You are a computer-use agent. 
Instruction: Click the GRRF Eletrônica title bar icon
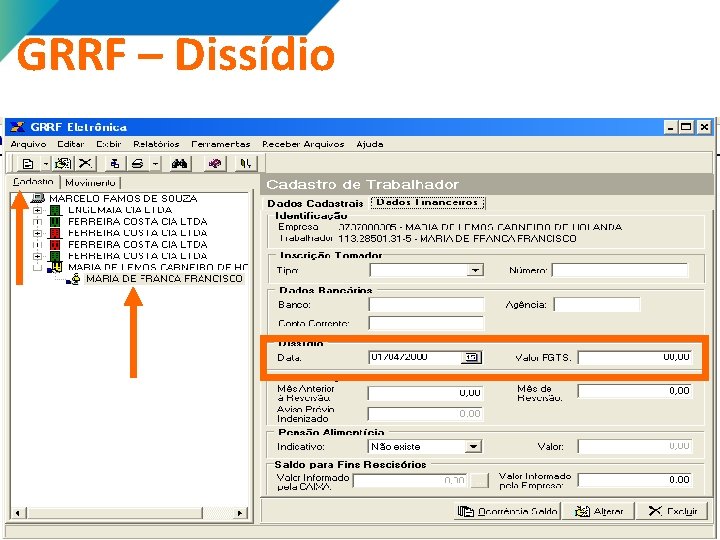pyautogui.click(x=17, y=127)
